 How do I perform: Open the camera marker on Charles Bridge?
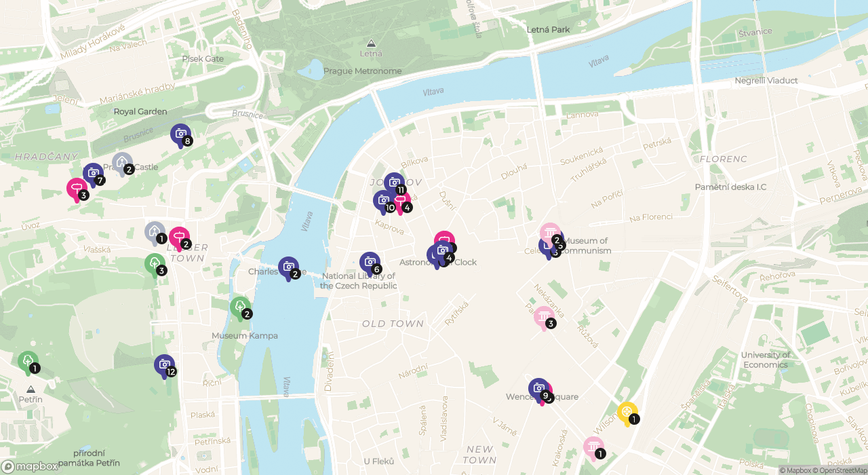pos(288,268)
